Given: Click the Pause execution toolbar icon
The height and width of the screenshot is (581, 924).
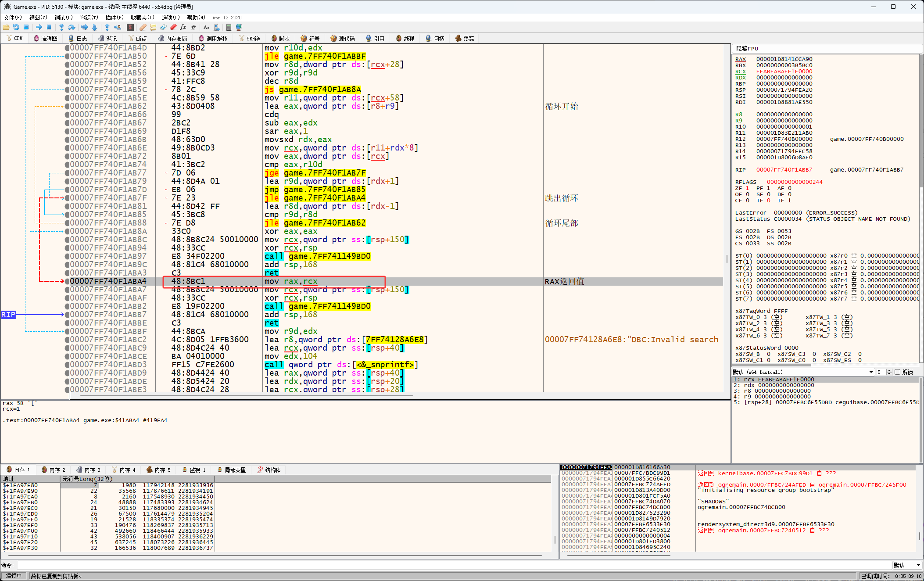Looking at the screenshot, I should click(x=49, y=27).
